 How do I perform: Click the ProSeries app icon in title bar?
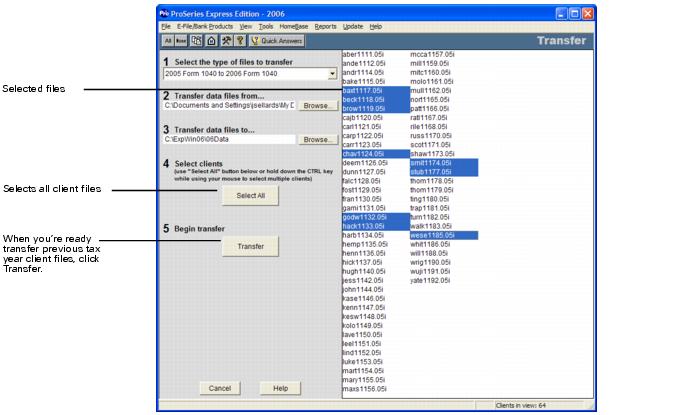point(164,14)
